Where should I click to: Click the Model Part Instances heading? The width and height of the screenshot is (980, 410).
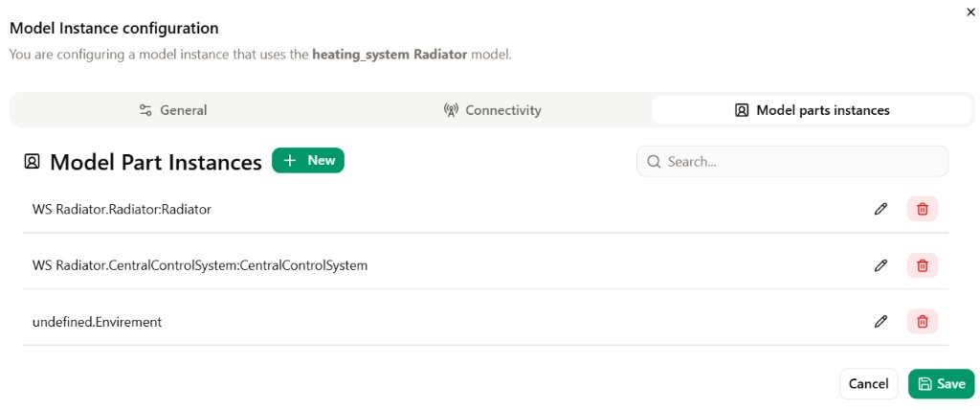tap(156, 162)
